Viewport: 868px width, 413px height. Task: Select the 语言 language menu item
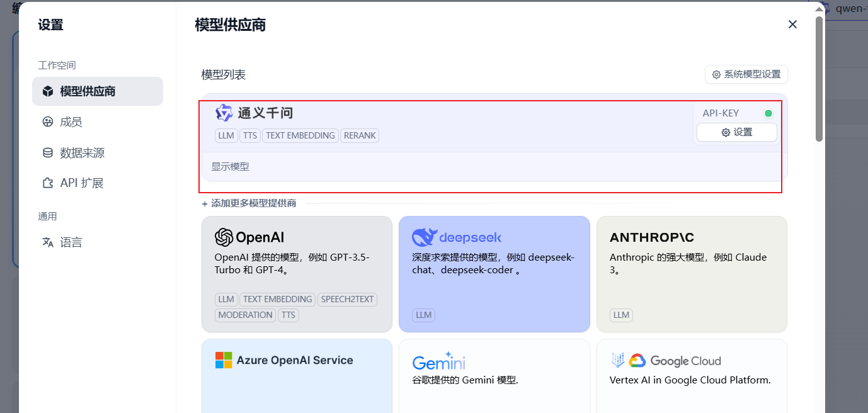(x=71, y=242)
